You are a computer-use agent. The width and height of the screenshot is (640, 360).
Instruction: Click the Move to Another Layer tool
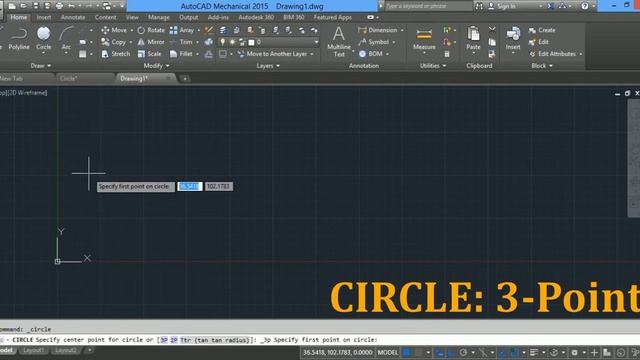pyautogui.click(x=273, y=54)
